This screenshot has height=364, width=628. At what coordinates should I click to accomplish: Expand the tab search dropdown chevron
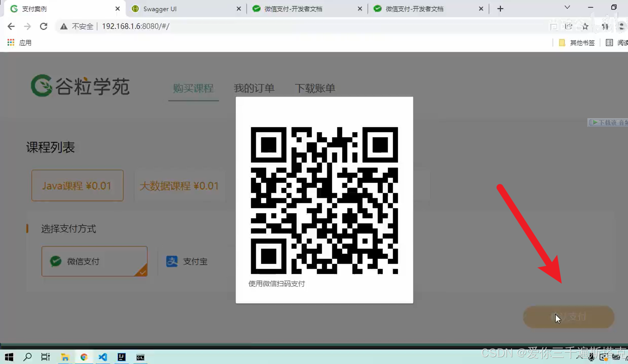click(567, 7)
